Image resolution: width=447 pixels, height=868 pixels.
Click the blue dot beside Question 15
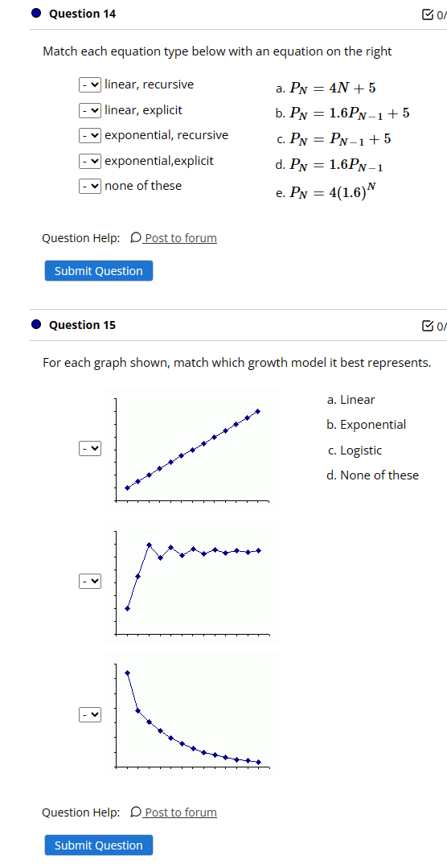36,324
